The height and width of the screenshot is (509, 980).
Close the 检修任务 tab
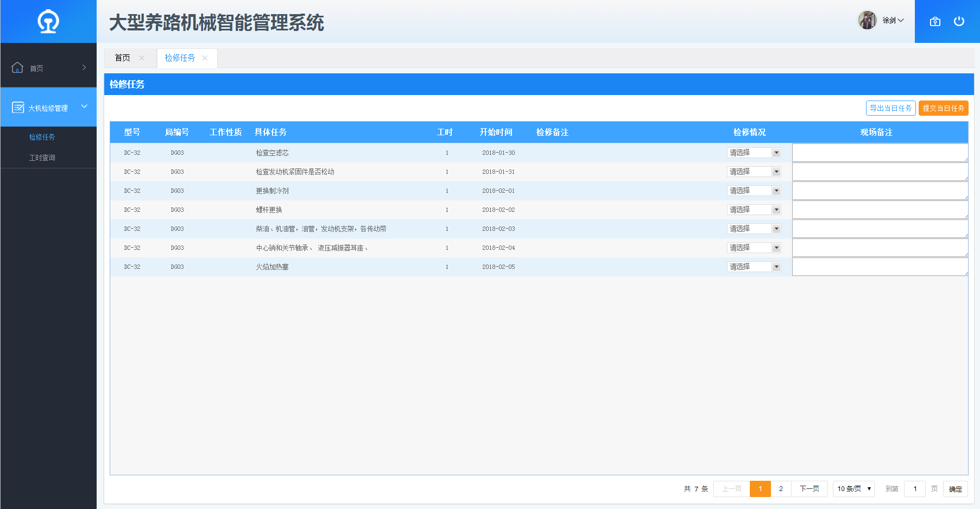(205, 58)
